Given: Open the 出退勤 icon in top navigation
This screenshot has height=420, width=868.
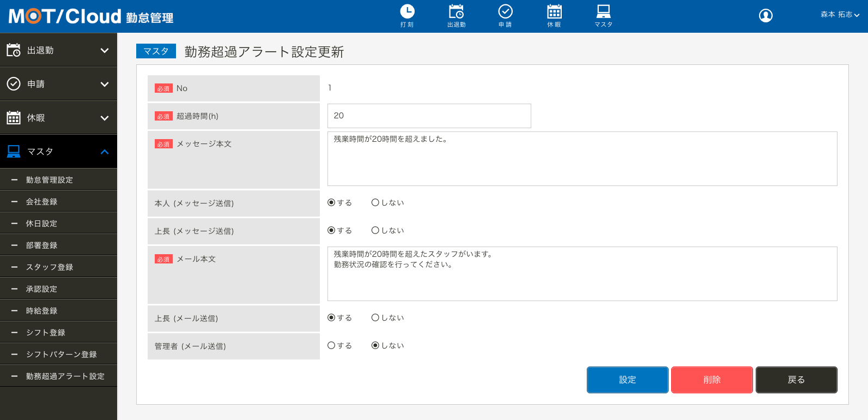Looking at the screenshot, I should click(x=456, y=11).
